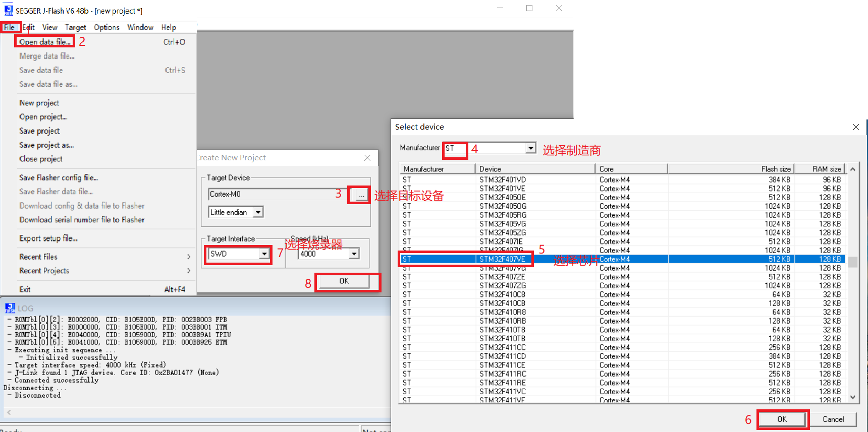Open the File menu
This screenshot has width=868, height=432.
click(10, 27)
